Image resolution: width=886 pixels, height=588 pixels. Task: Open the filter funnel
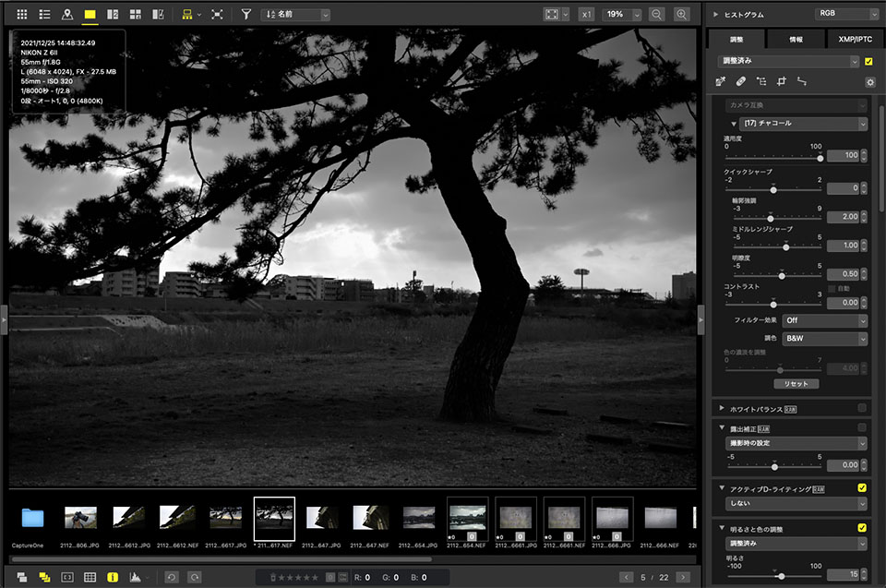point(245,14)
